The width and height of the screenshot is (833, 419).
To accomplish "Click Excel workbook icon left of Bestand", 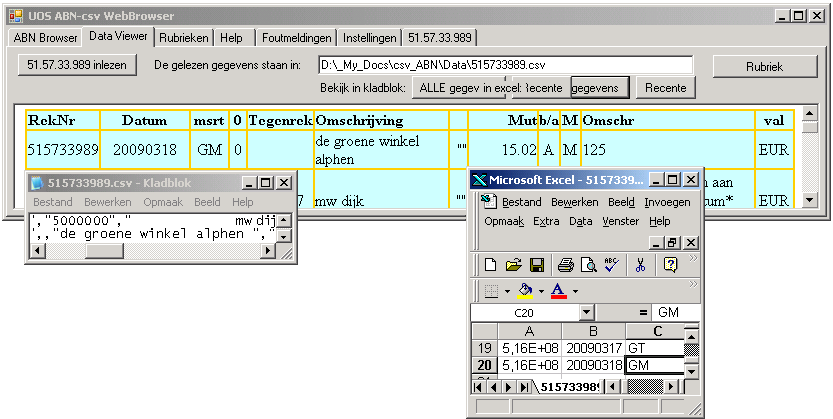I will 488,201.
